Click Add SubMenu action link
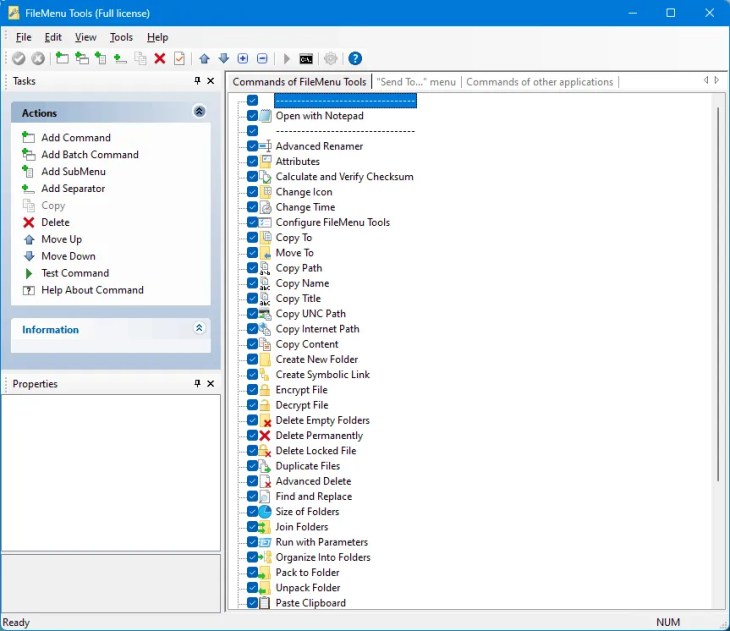This screenshot has height=631, width=730. click(x=74, y=172)
